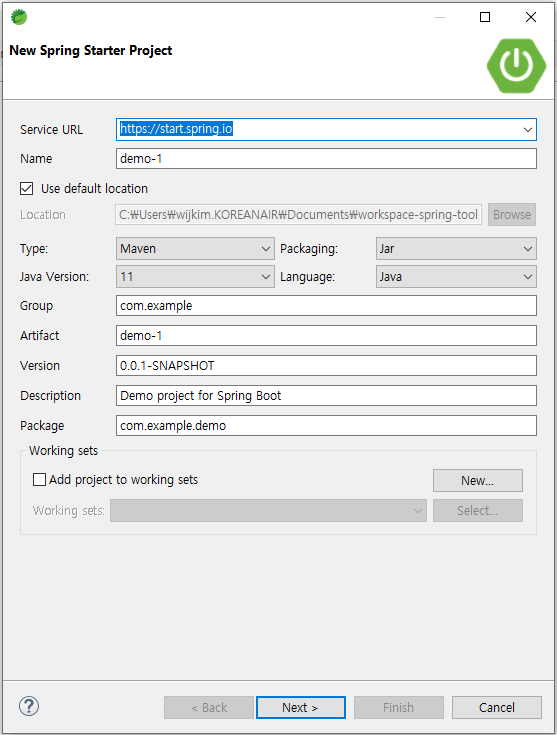Viewport: 557px width, 735px height.
Task: Click the Next > button
Action: pyautogui.click(x=301, y=707)
